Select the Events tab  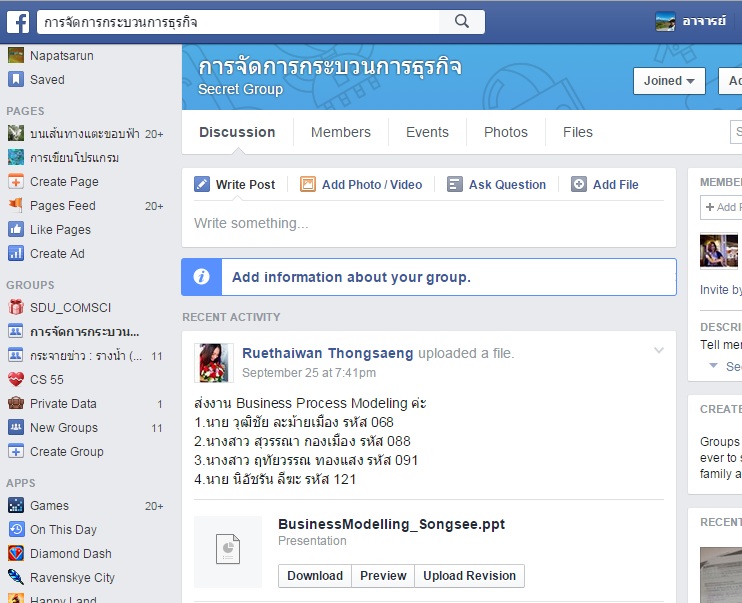427,132
